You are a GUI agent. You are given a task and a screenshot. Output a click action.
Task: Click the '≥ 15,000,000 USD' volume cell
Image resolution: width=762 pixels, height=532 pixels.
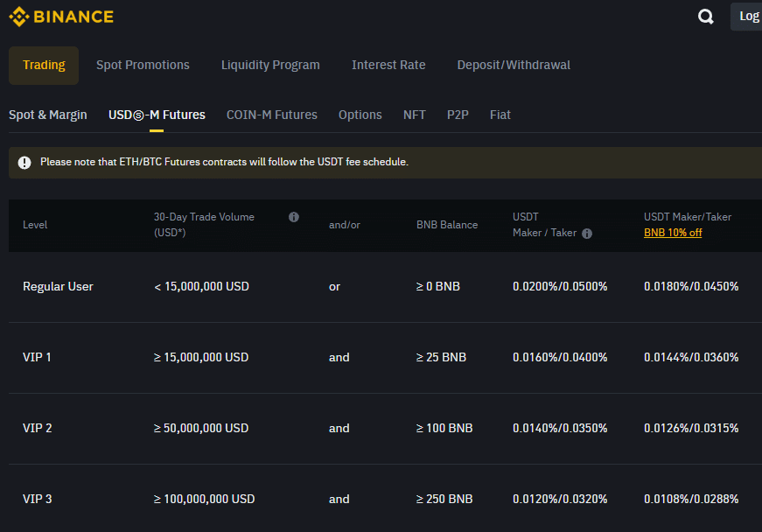pos(201,358)
